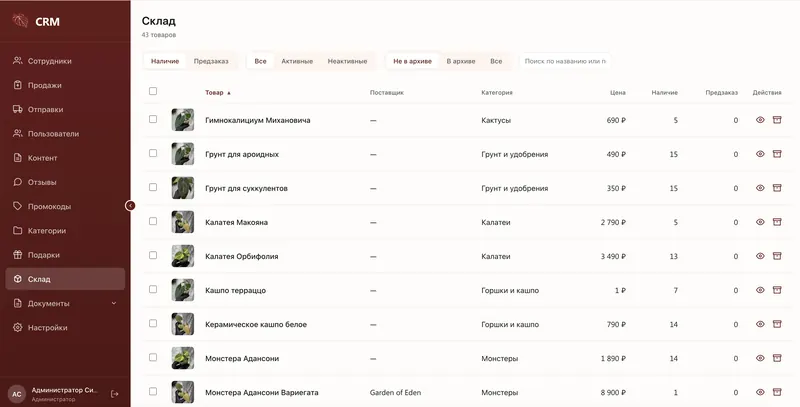Click the Поставщик column header
The height and width of the screenshot is (407, 800).
tap(387, 93)
